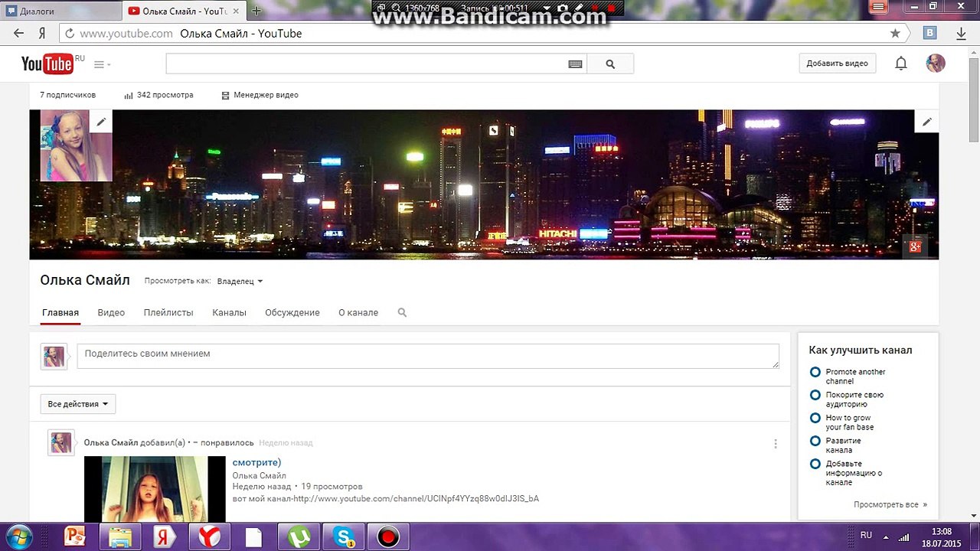980x551 pixels.
Task: Open the on-screen keyboard icon in search
Action: click(575, 64)
